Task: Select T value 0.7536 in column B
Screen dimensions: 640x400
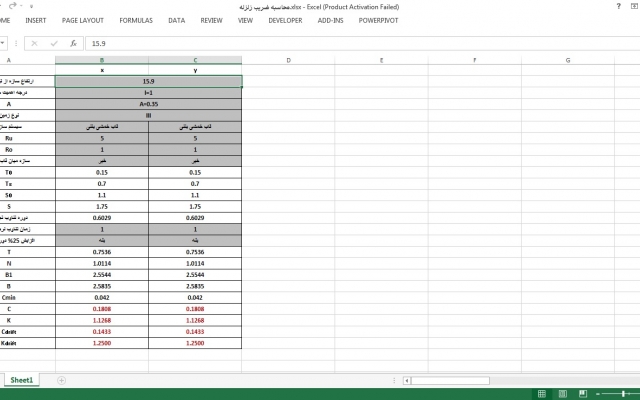Action: 102,252
